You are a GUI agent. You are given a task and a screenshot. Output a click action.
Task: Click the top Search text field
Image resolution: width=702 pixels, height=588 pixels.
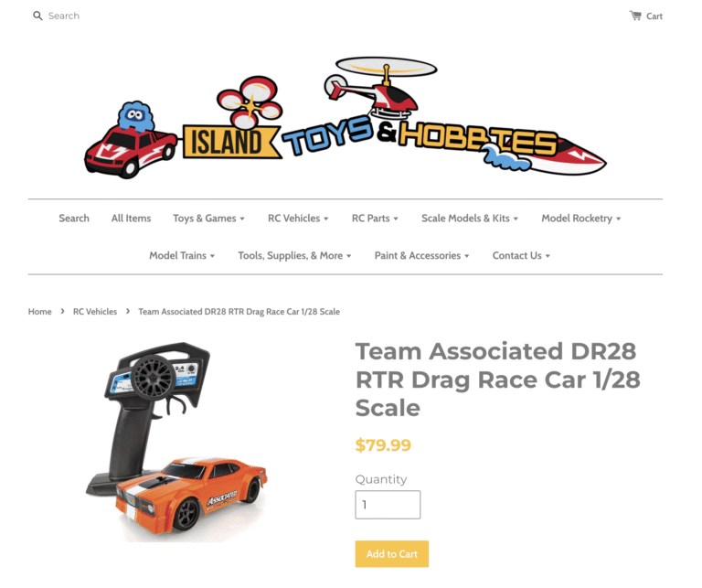click(x=64, y=16)
